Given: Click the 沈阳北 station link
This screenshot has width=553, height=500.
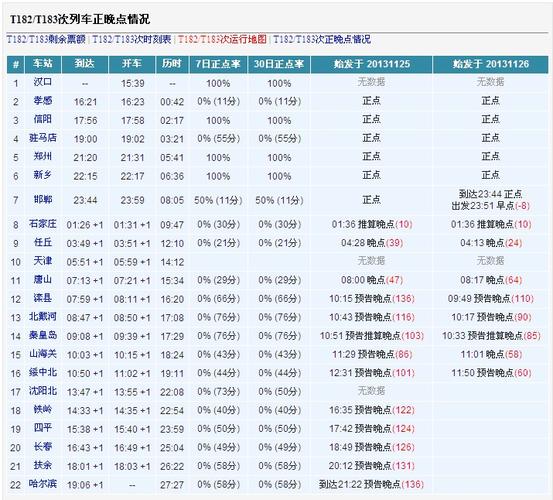Looking at the screenshot, I should point(43,391).
